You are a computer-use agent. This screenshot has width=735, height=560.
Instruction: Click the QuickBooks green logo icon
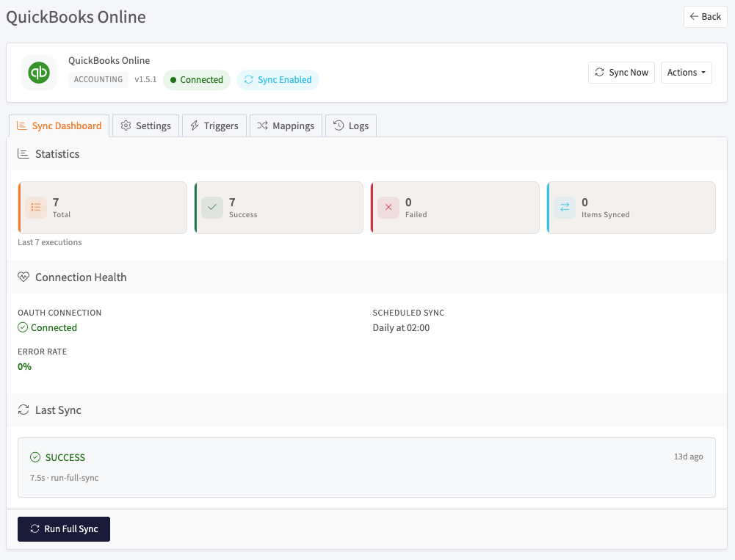(x=39, y=73)
